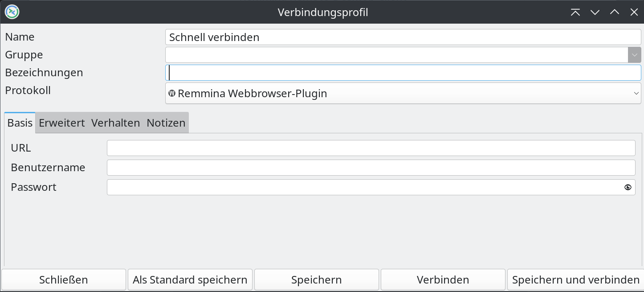Click Als Standard speichern

(x=190, y=280)
